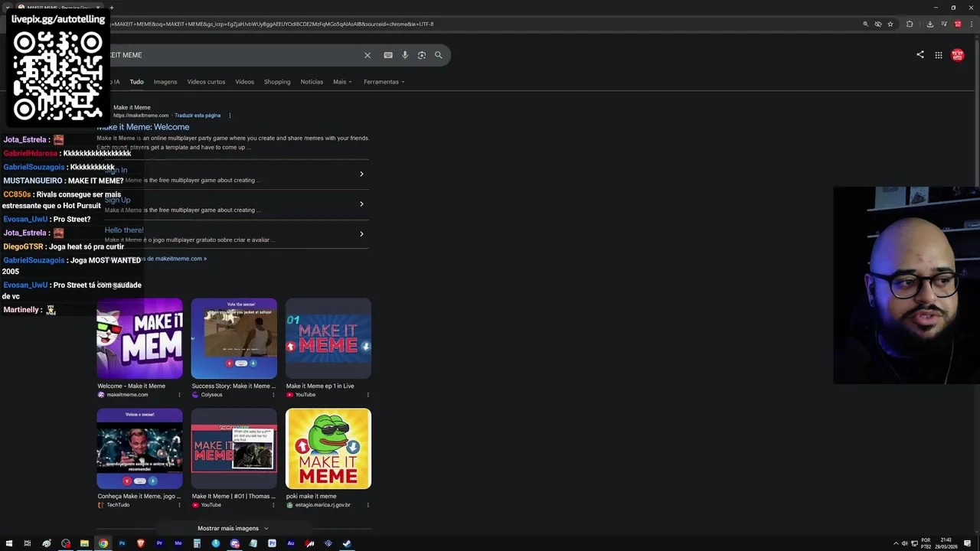Viewport: 980px width, 551px height.
Task: Expand the Mais search filter dropdown
Action: tap(342, 82)
